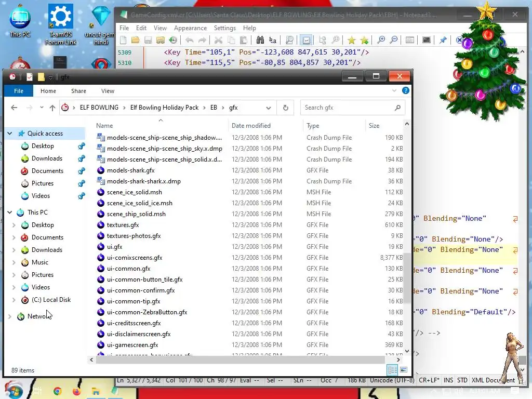Image resolution: width=532 pixels, height=399 pixels.
Task: Expand Desktop under This PC
Action: point(14,225)
